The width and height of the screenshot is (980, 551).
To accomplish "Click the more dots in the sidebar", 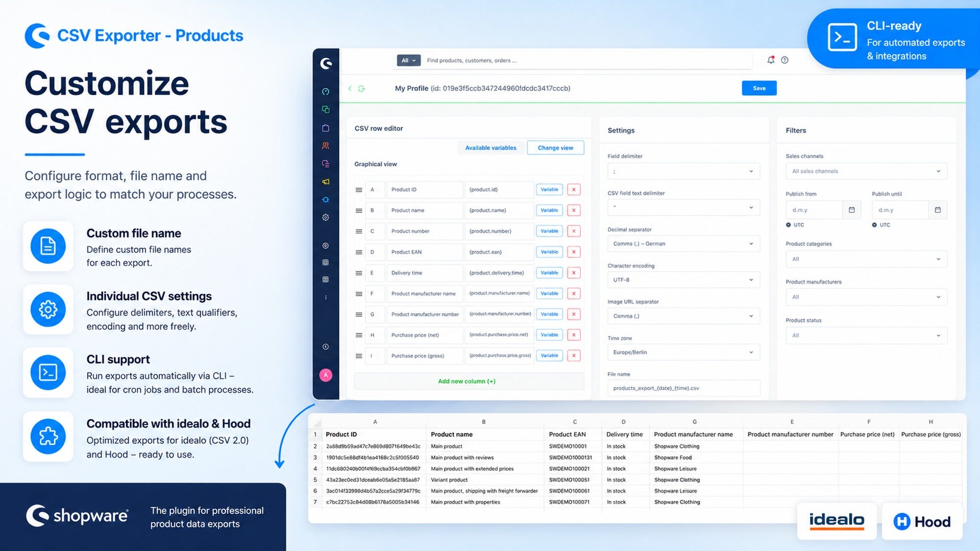I will pos(326,297).
